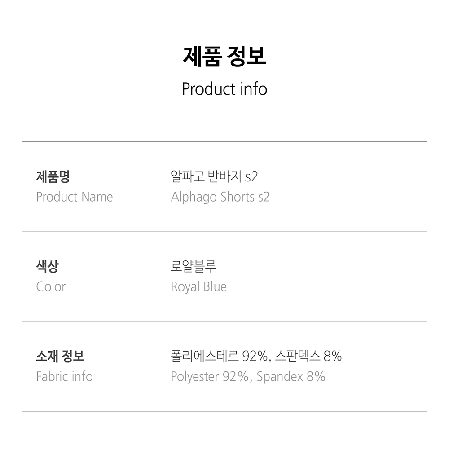
Task: Click the Royal Blue text
Action: [198, 287]
